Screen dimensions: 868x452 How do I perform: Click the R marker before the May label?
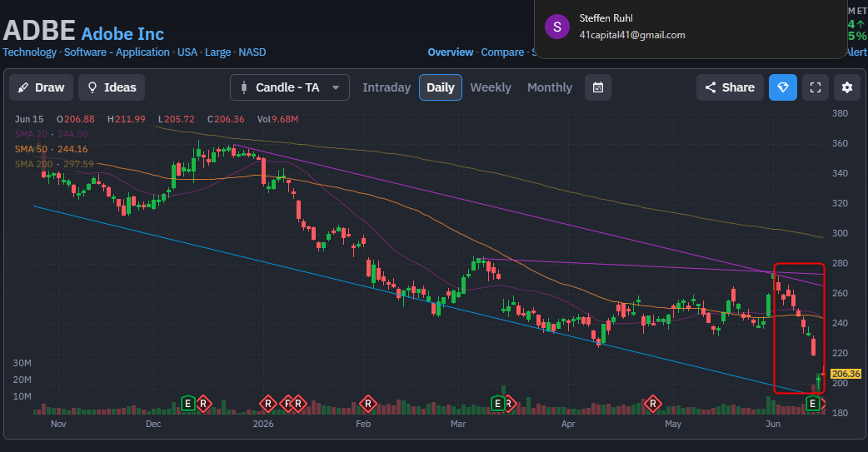[x=652, y=404]
